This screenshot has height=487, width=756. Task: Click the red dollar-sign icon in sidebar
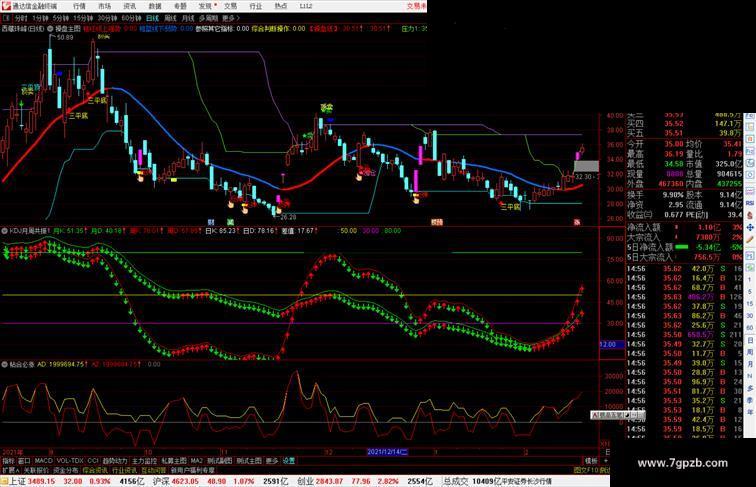(x=750, y=215)
